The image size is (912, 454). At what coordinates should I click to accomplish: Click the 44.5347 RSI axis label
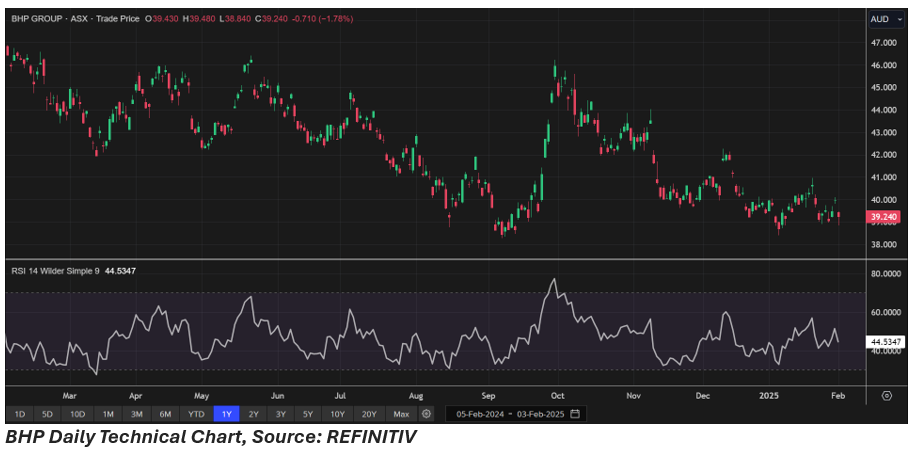pos(886,342)
